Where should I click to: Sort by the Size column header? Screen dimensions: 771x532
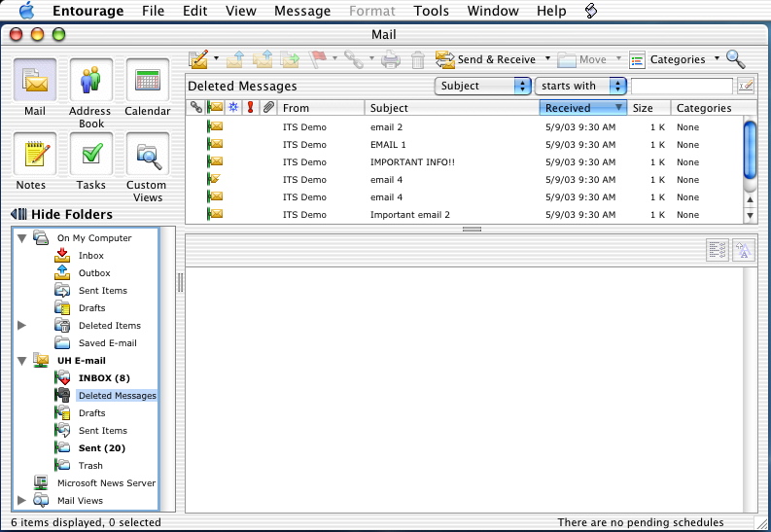pos(648,108)
